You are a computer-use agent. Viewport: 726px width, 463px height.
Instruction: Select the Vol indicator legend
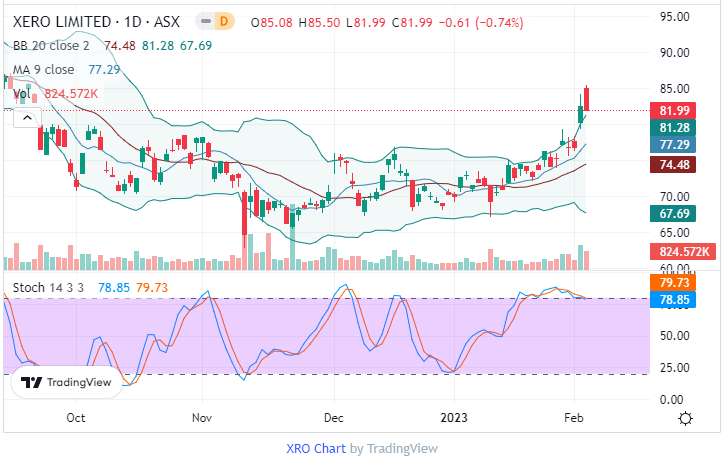(20, 94)
